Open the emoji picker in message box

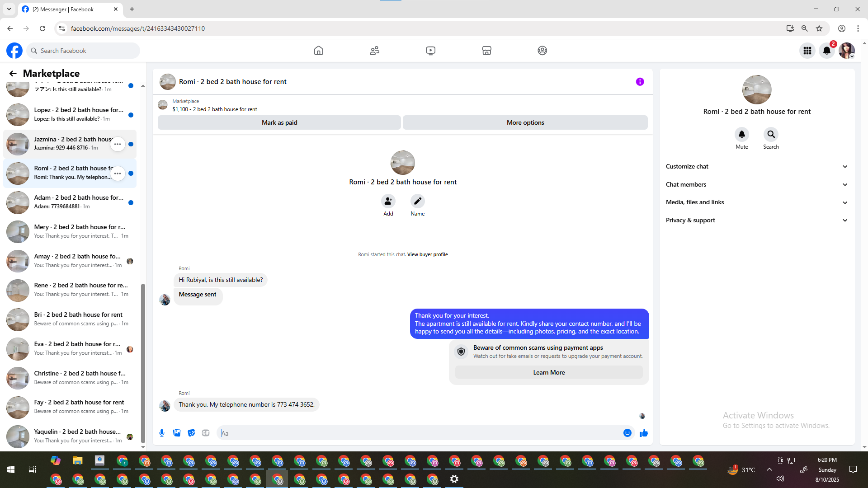coord(627,433)
